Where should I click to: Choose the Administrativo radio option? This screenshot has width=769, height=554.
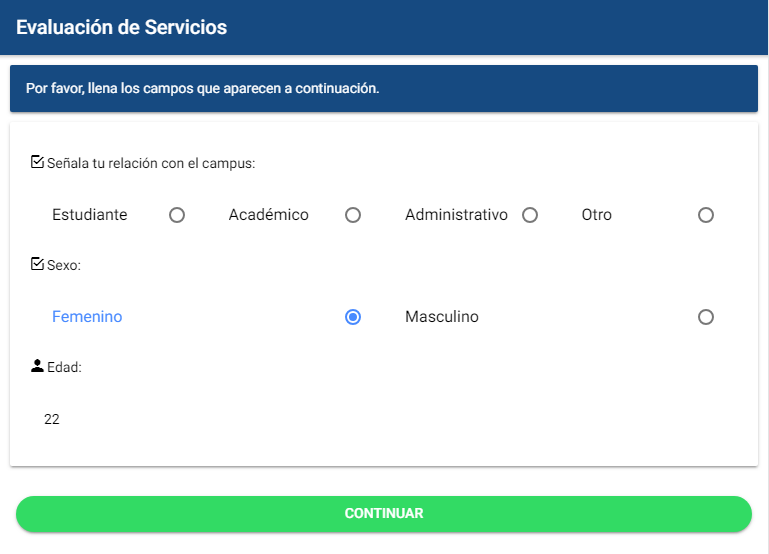pos(530,215)
